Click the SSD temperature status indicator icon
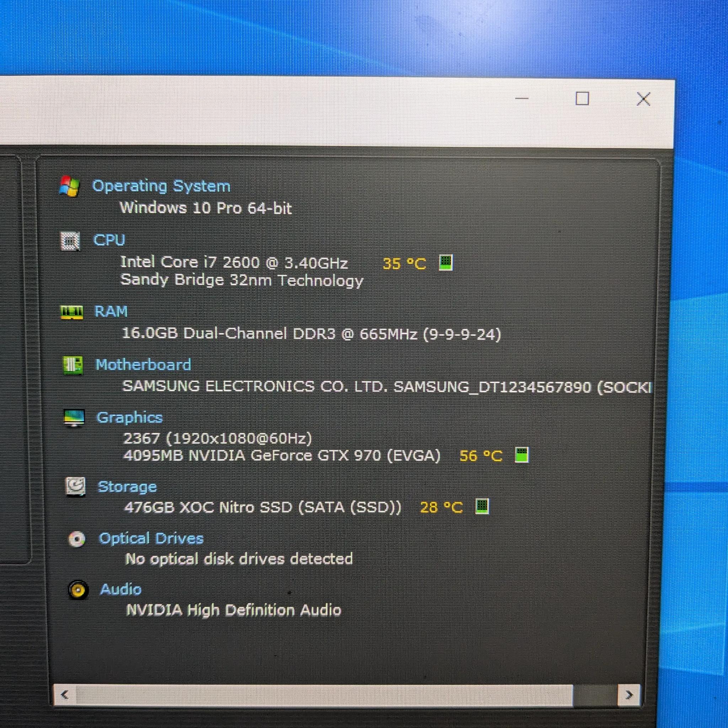728x728 pixels. [x=482, y=506]
